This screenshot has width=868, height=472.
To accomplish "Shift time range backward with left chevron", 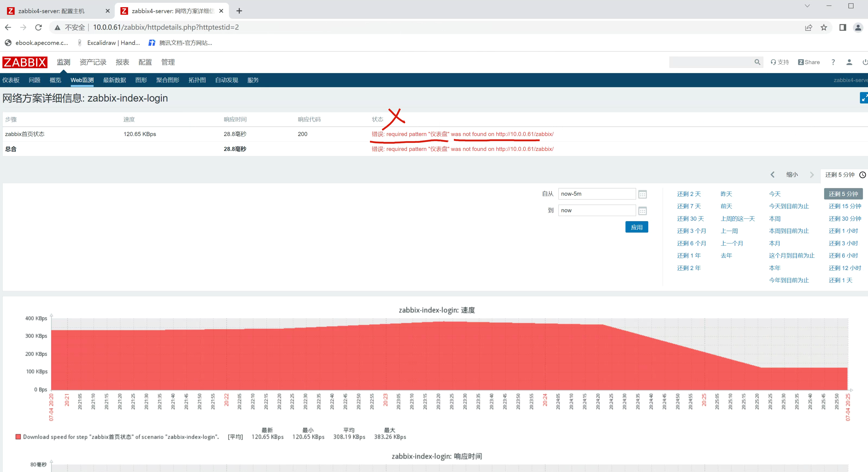I will [x=772, y=174].
